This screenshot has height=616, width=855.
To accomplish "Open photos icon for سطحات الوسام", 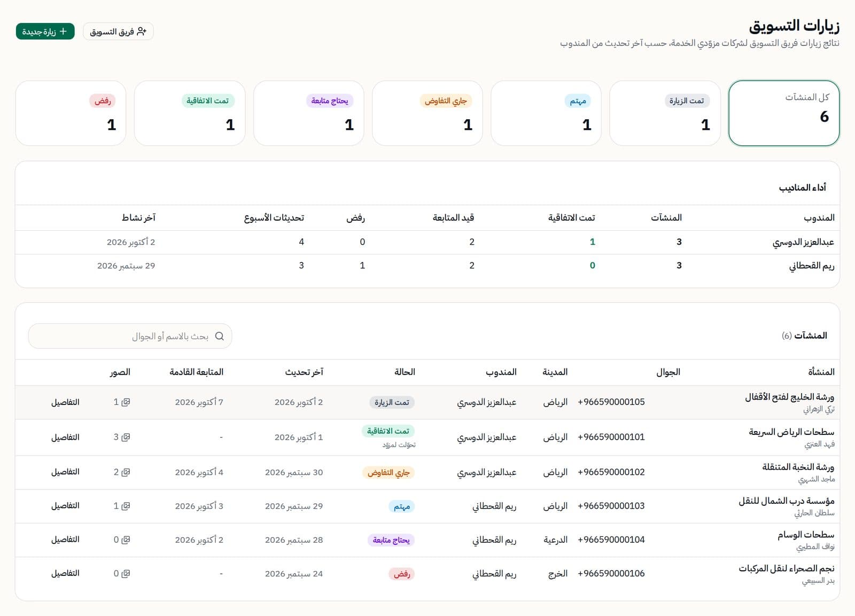I will [126, 540].
